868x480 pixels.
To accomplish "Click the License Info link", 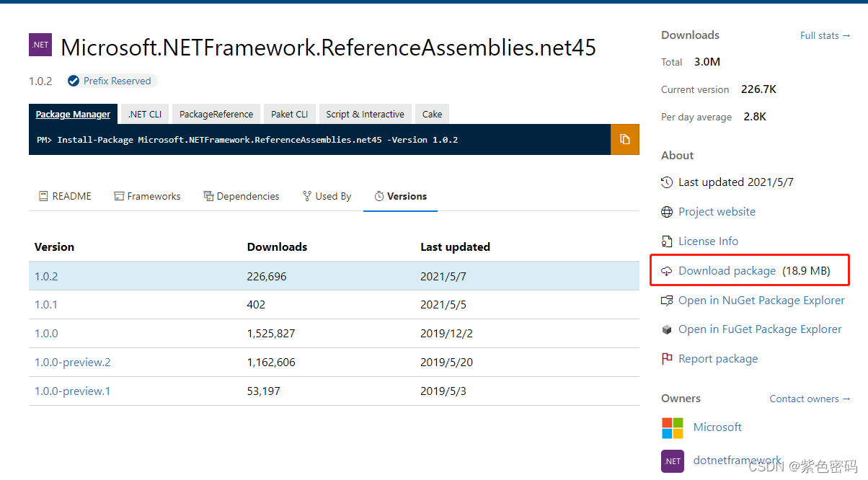I will coord(708,241).
